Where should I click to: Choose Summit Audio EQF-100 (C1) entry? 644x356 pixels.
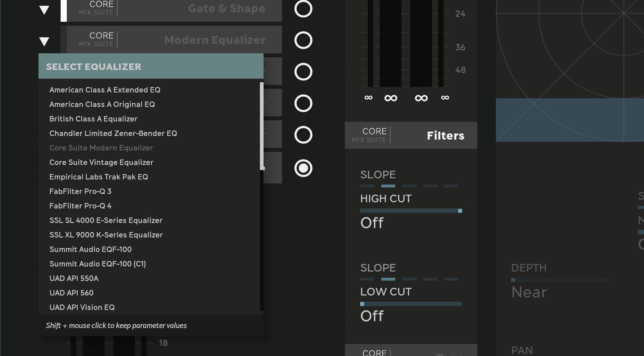click(98, 264)
